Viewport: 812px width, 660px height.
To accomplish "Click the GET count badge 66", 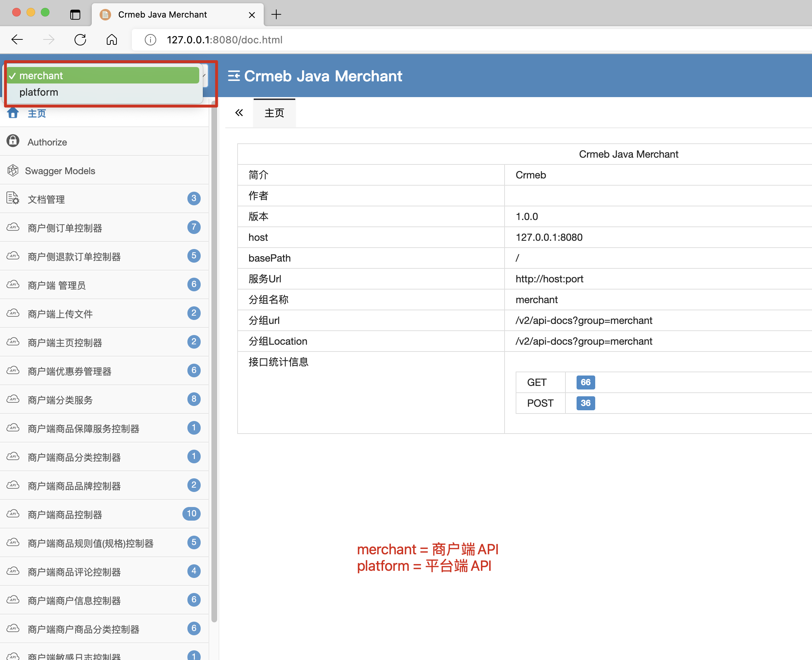I will click(586, 382).
